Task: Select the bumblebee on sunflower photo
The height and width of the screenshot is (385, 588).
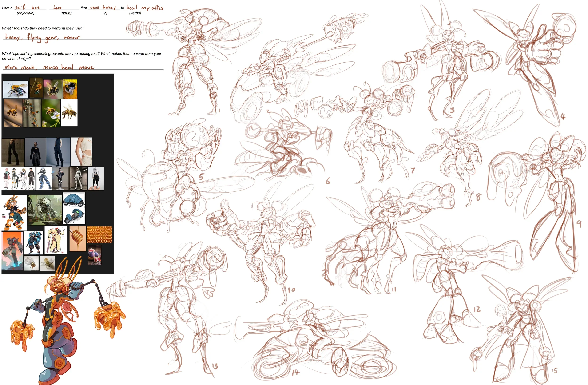Action: point(70,89)
